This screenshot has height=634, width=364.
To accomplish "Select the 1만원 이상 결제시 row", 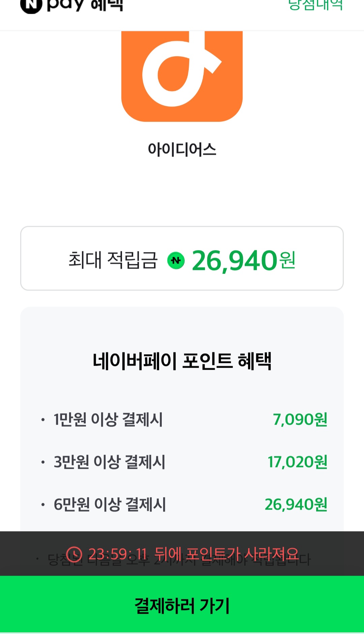I will tap(108, 420).
